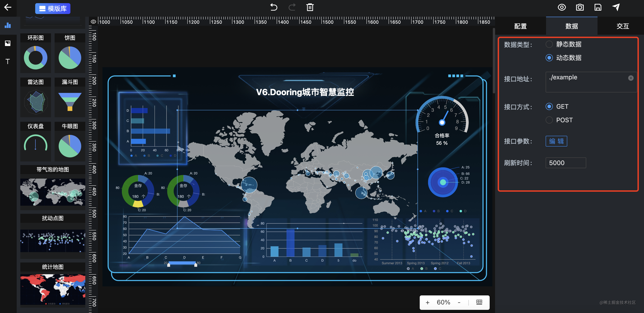Click the back arrow icon
The width and height of the screenshot is (644, 313).
point(8,7)
